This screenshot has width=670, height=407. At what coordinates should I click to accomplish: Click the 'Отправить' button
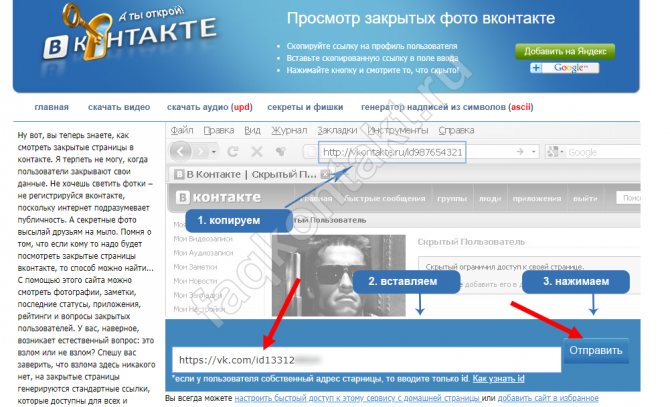[x=595, y=350]
